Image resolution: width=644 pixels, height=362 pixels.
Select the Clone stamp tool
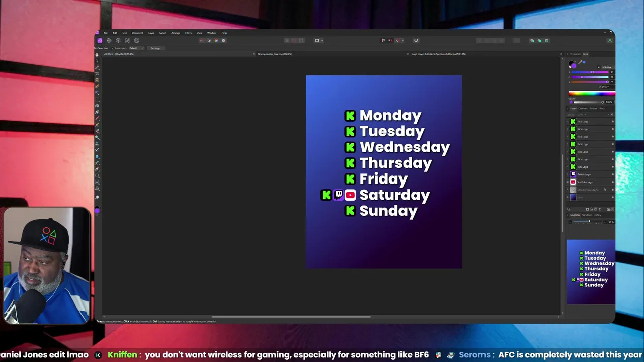[x=97, y=144]
